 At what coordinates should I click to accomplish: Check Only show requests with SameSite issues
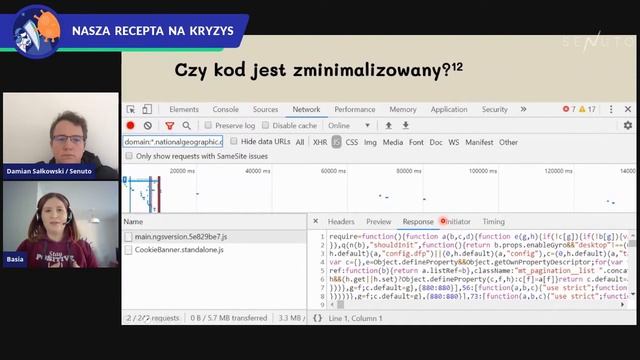[129, 156]
